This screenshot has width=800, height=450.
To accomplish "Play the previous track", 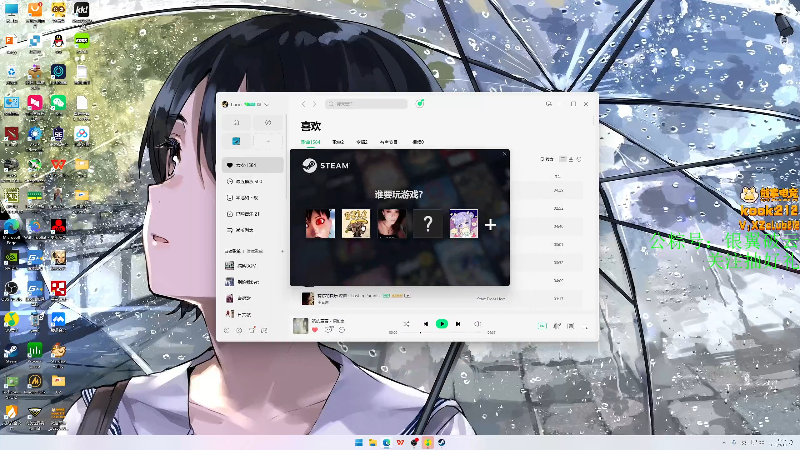I will tap(426, 324).
